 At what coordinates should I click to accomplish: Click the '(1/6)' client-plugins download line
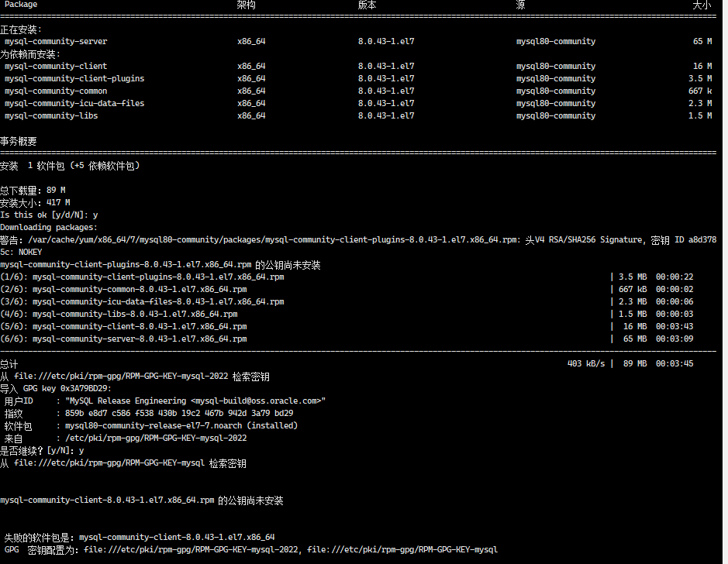347,277
